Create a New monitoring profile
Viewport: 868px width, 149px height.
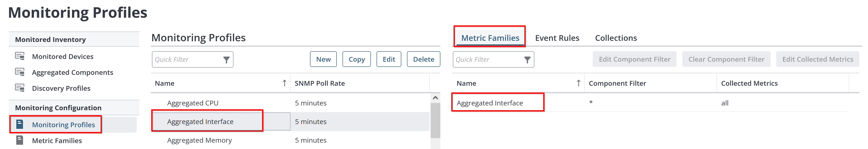(x=323, y=59)
